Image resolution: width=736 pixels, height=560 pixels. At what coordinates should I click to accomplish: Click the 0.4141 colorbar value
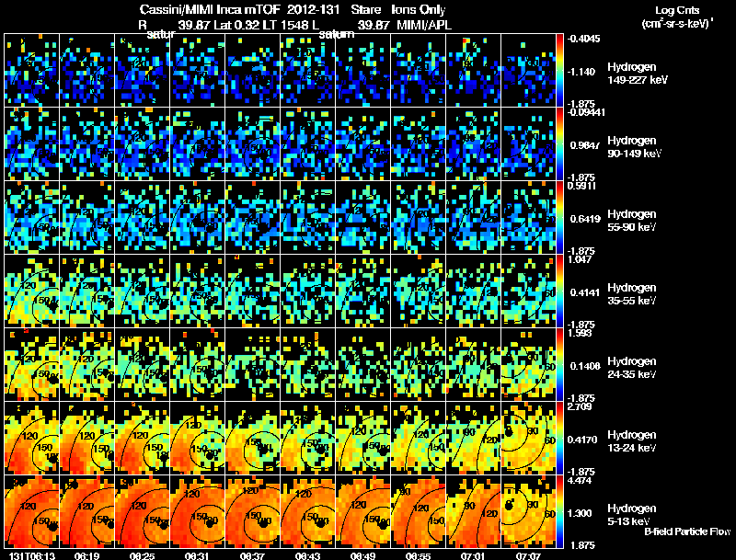click(585, 292)
